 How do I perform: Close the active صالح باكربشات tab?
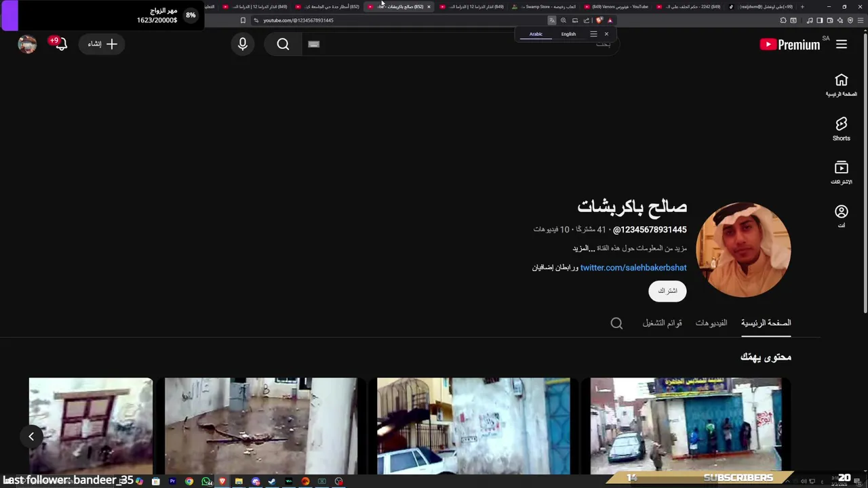(429, 7)
